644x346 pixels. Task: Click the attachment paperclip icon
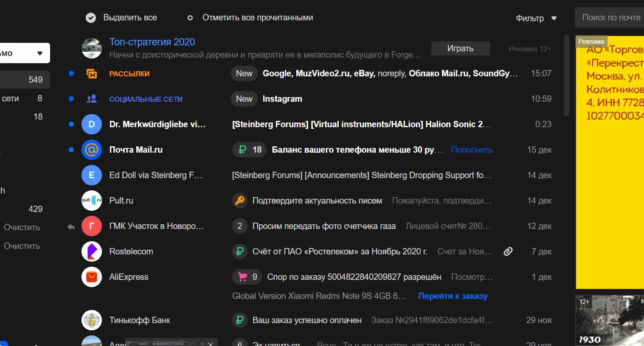(508, 251)
